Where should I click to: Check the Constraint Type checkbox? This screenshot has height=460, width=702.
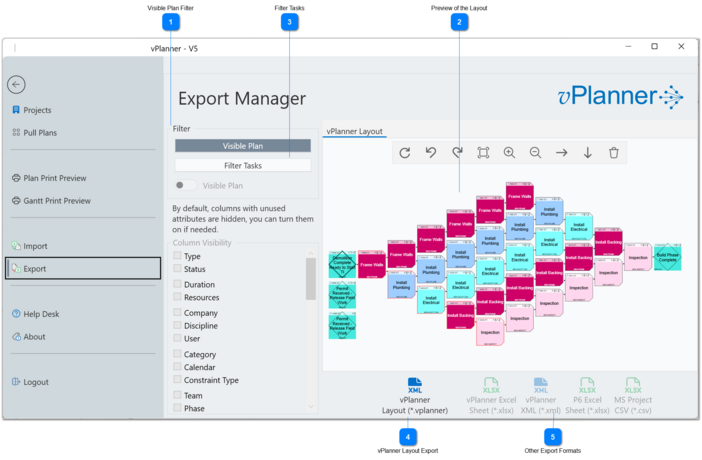(x=177, y=379)
